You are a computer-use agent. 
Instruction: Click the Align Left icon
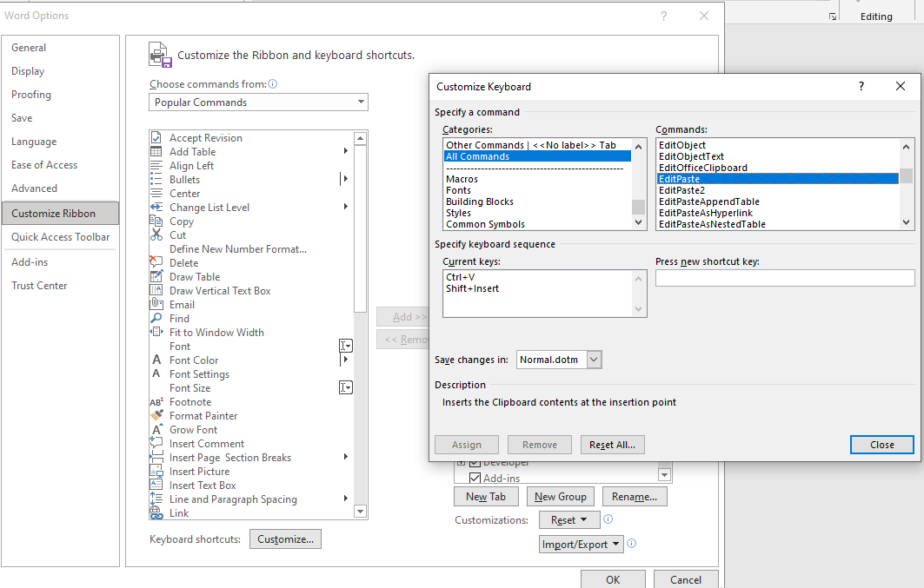[156, 165]
